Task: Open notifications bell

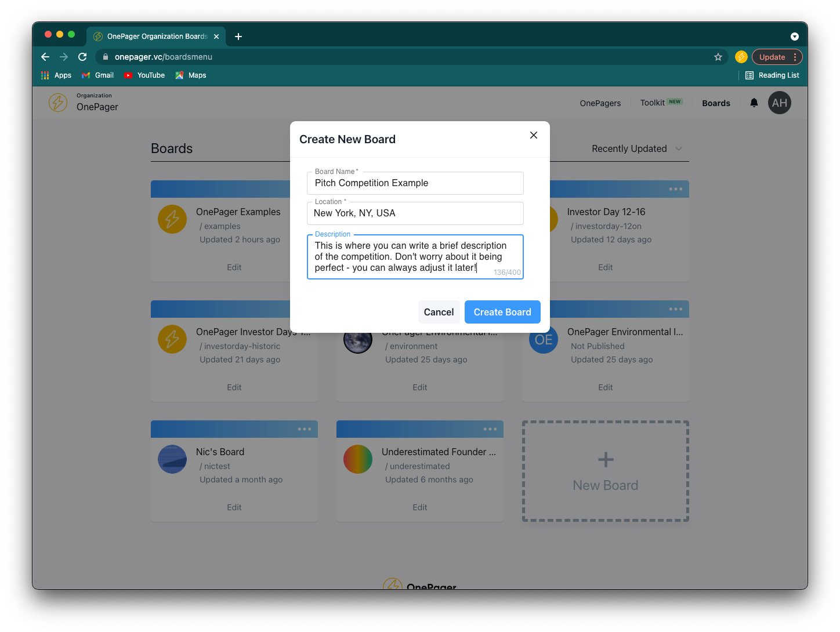Action: pyautogui.click(x=754, y=103)
